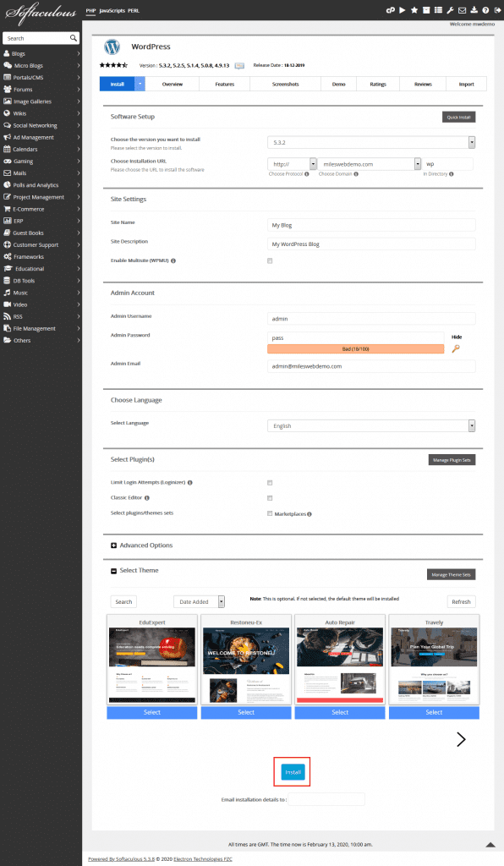Click the key icon to generate password
504x866 pixels.
click(456, 348)
